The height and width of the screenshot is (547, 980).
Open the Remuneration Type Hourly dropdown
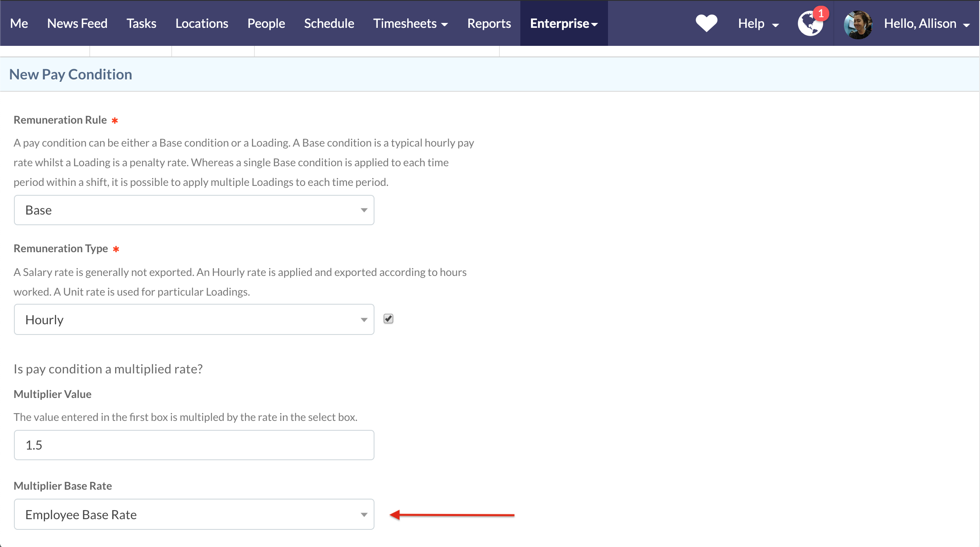click(194, 319)
